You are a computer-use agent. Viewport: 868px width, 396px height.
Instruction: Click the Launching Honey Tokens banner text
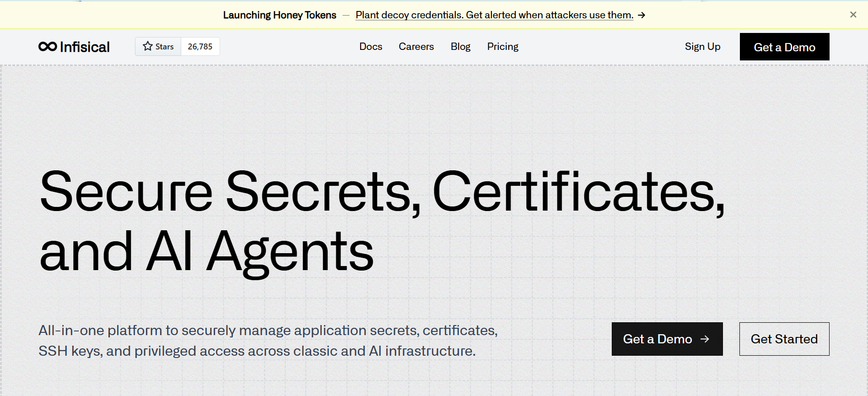tap(280, 15)
